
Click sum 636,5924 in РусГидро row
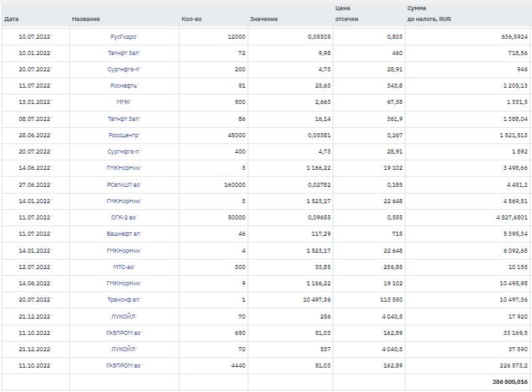click(x=514, y=37)
